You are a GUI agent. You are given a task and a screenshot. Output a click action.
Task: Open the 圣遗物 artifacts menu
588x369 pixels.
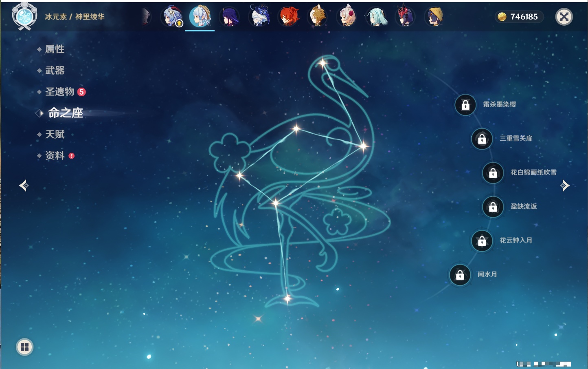pyautogui.click(x=59, y=92)
